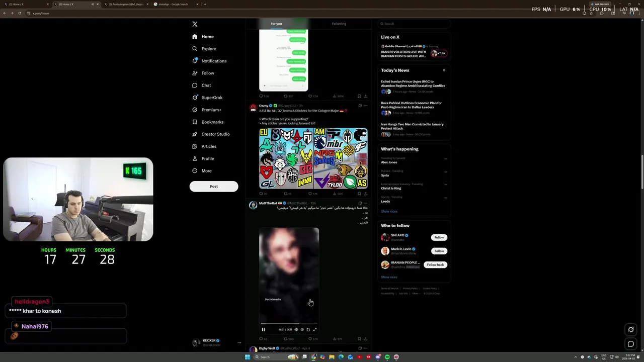Open Reza Pahlavi Economic Plan news story

pos(413,108)
